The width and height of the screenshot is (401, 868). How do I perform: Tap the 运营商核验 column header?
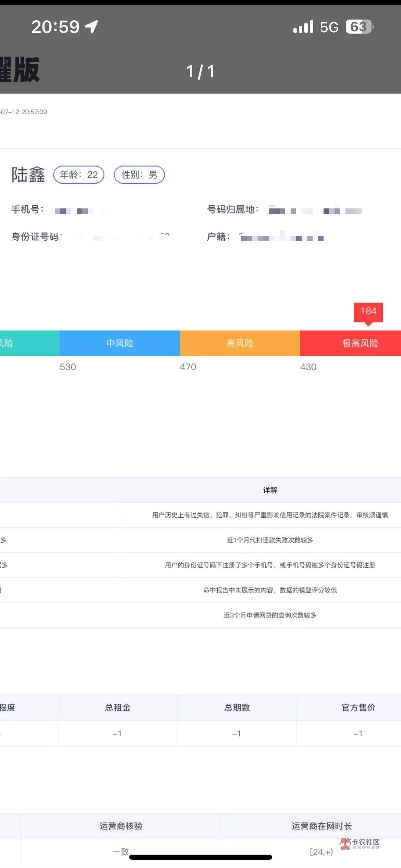point(121,826)
